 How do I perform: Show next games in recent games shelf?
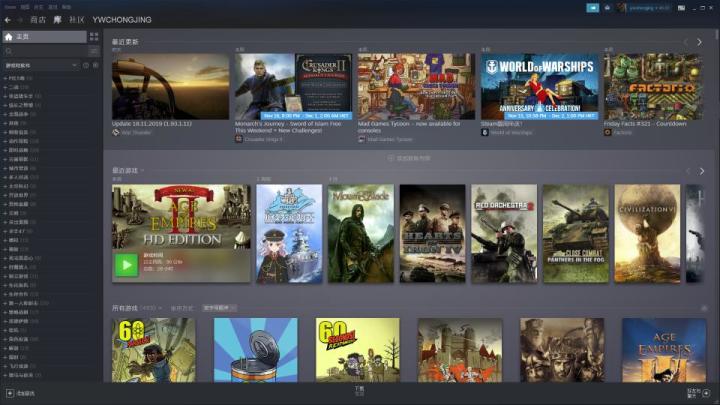click(702, 171)
